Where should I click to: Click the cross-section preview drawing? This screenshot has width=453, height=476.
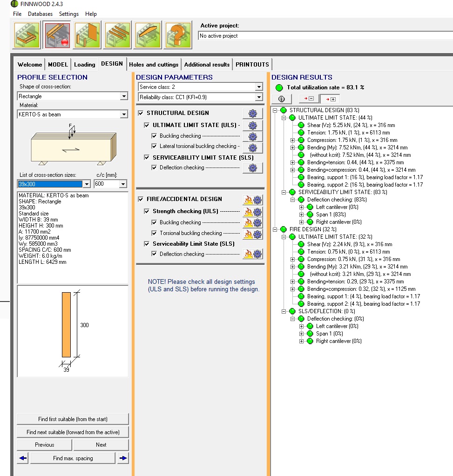[73, 331]
